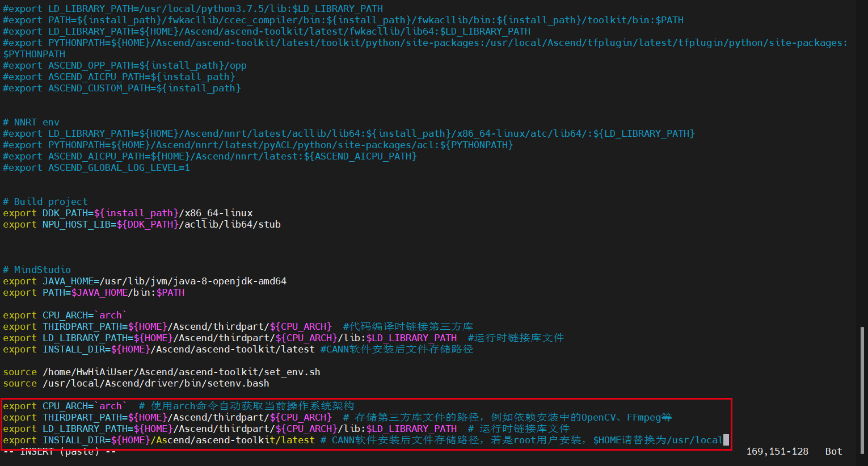868x466 pixels.
Task: Click the #export PATH fwkacllib/ccec_compiler line
Action: coord(343,20)
